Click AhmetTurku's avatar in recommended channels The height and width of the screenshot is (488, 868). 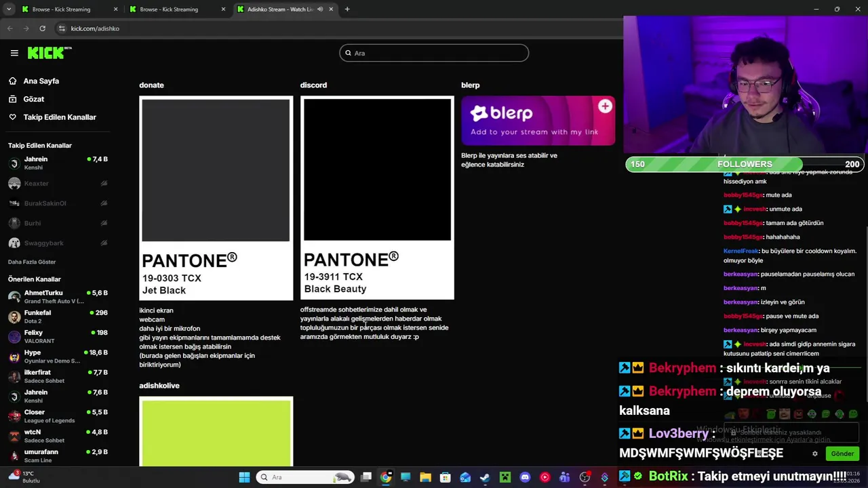tap(14, 297)
